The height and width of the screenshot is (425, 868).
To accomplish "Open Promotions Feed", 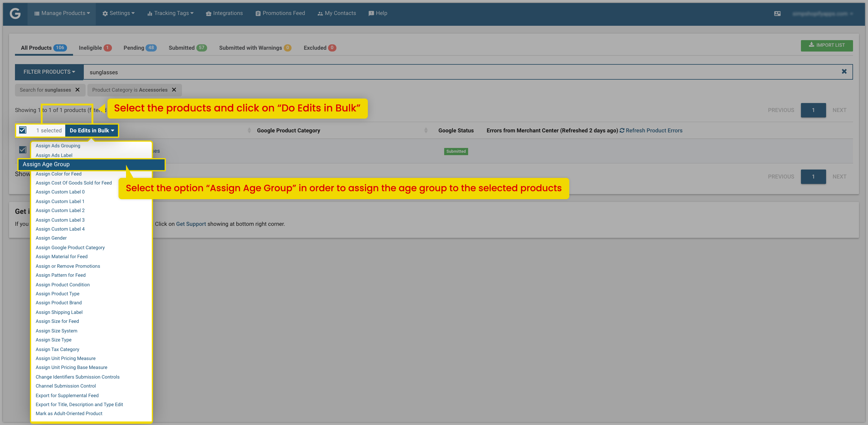I will [x=280, y=13].
